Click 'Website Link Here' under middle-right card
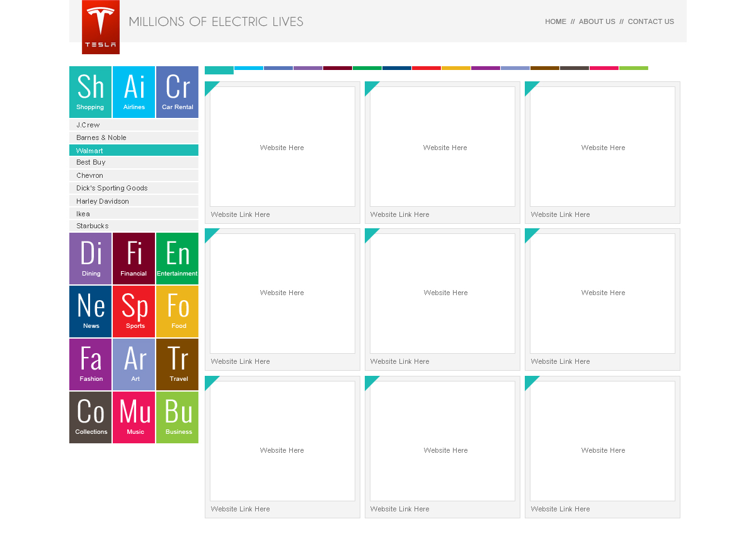756x536 pixels. [x=561, y=361]
